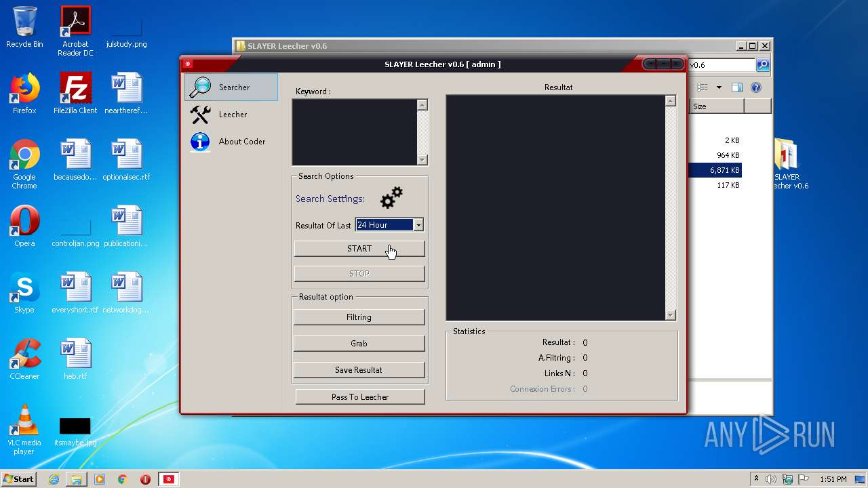Select the 964 KB file row
The image size is (868, 488).
[715, 155]
